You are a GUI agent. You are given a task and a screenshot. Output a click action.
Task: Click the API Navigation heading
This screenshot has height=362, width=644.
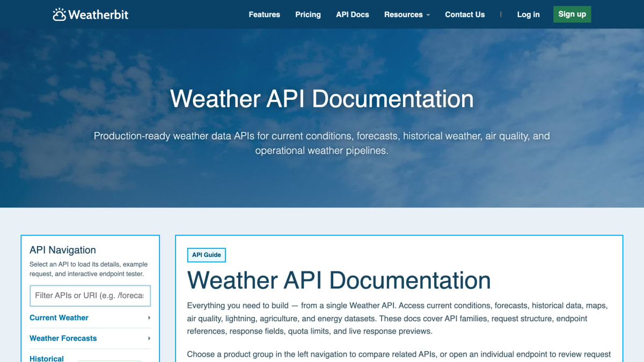63,250
